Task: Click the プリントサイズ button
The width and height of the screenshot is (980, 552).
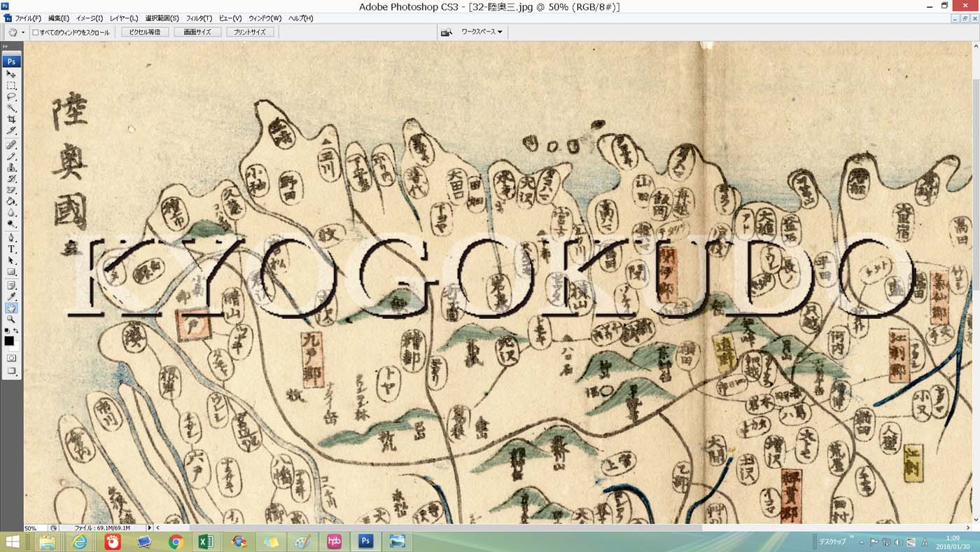Action: pyautogui.click(x=250, y=32)
